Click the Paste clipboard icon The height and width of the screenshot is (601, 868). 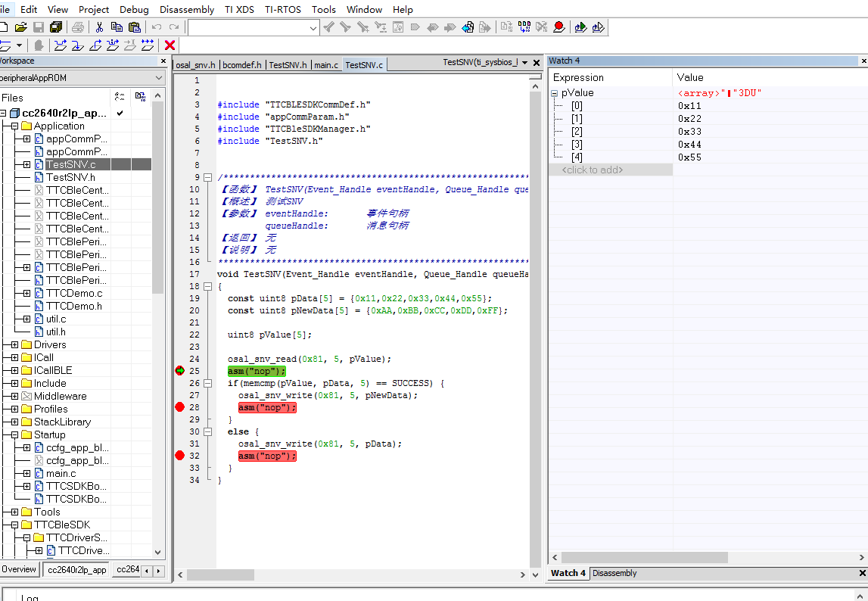tap(135, 27)
